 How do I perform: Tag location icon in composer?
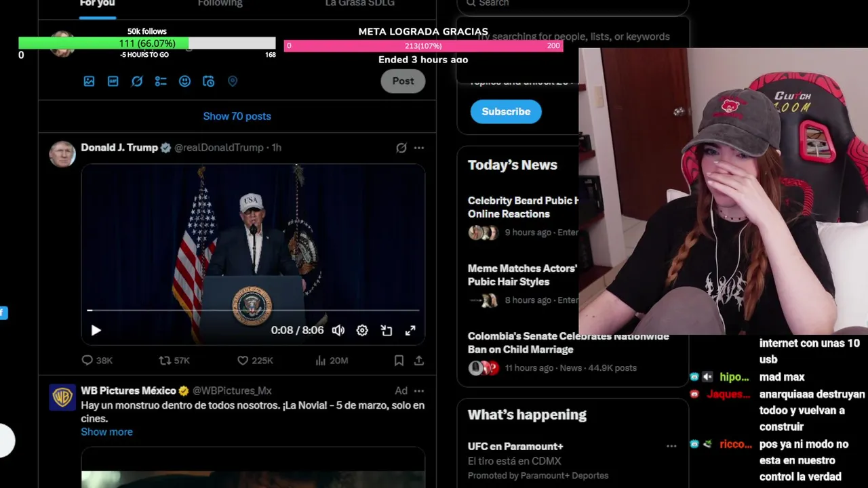(233, 81)
